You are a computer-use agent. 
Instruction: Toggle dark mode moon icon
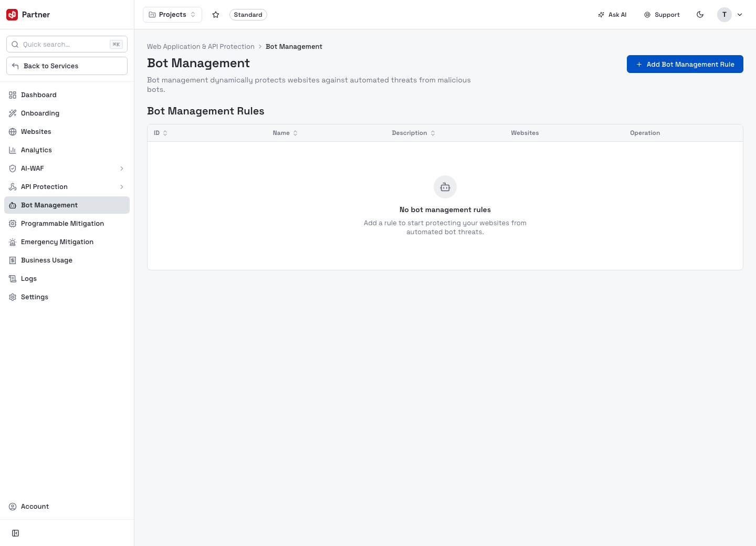pos(700,15)
